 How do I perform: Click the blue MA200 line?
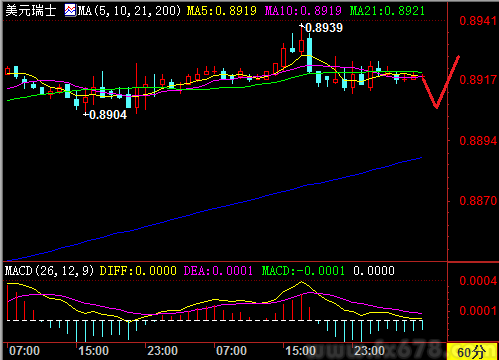(213, 209)
